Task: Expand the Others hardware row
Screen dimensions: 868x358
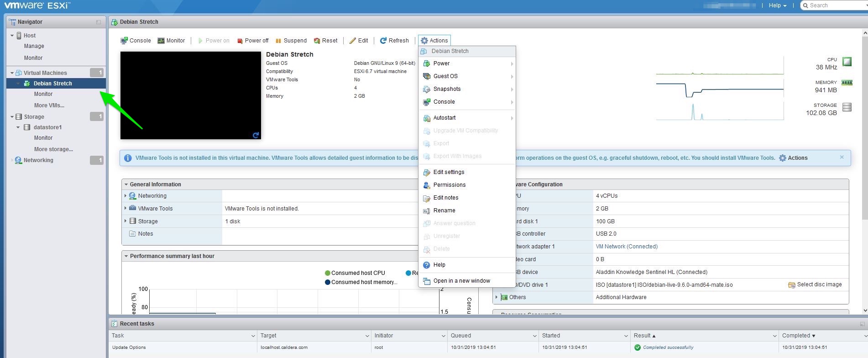Action: [x=497, y=297]
